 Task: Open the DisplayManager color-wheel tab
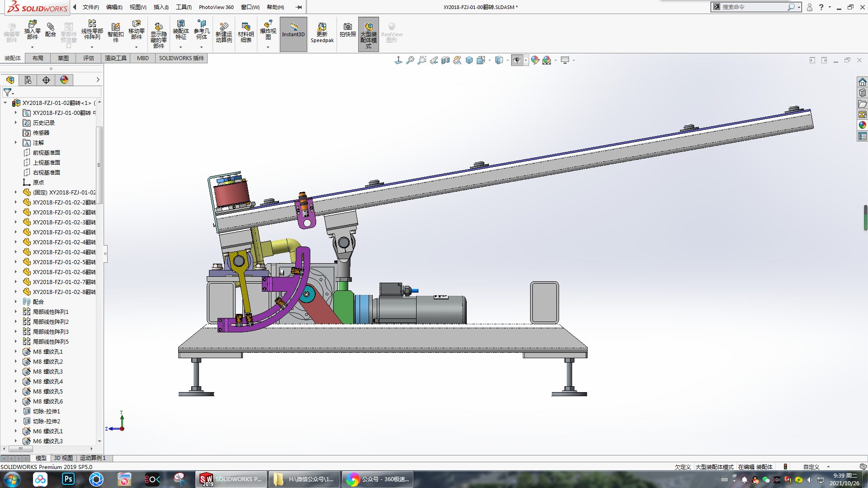pos(64,80)
